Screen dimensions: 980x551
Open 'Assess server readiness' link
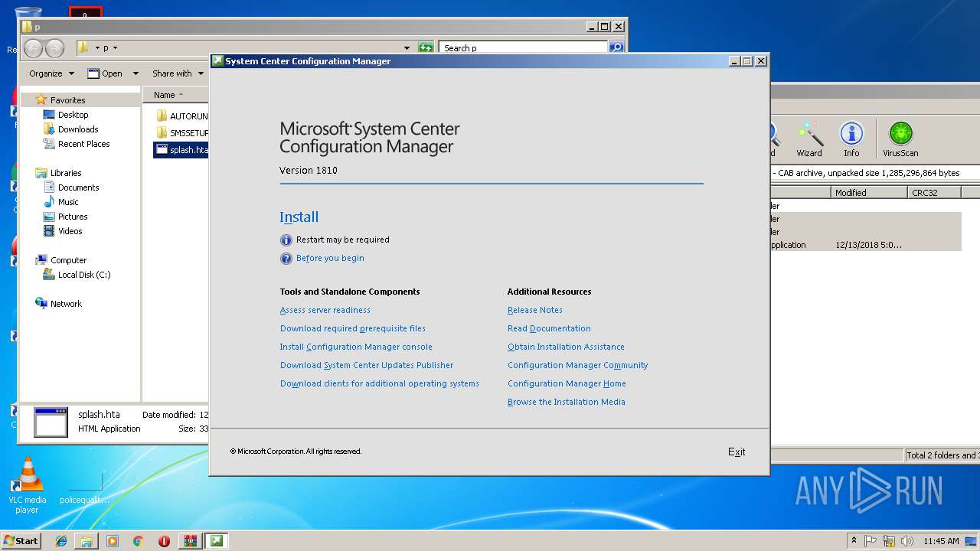pyautogui.click(x=325, y=310)
